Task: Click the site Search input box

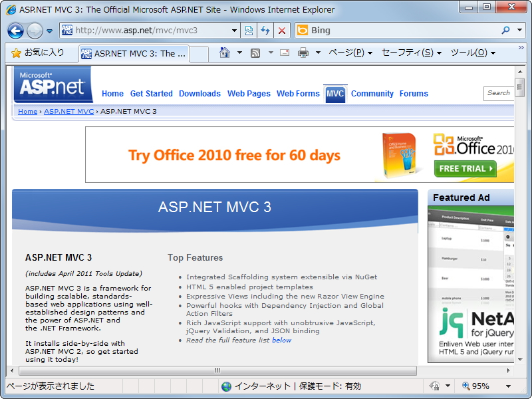Action: pos(499,93)
